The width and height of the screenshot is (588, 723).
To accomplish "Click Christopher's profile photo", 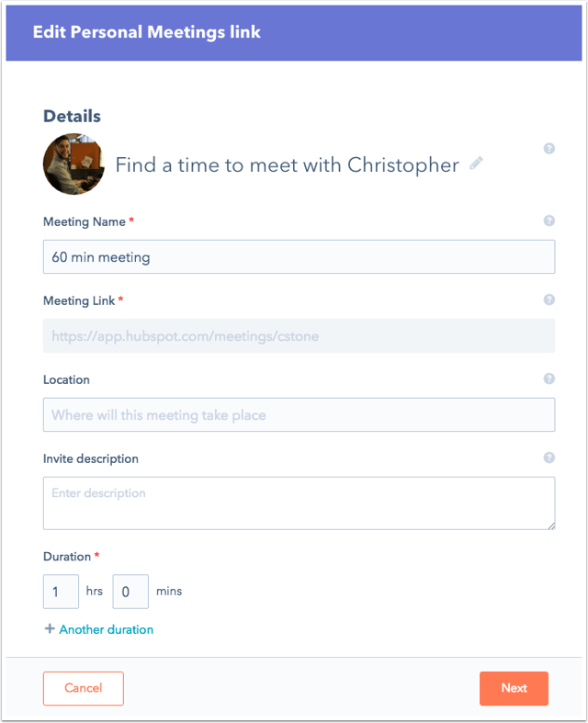I will point(73,164).
